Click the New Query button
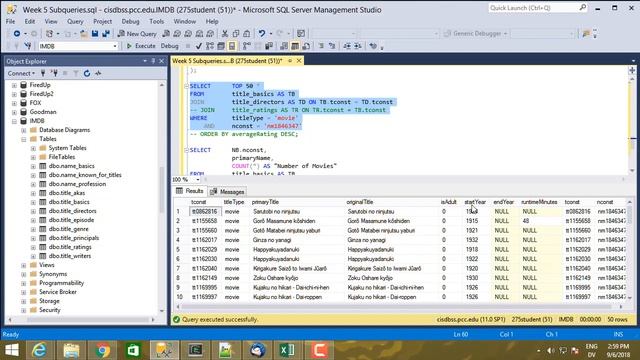Screen dimensions: 640x360 (137, 33)
